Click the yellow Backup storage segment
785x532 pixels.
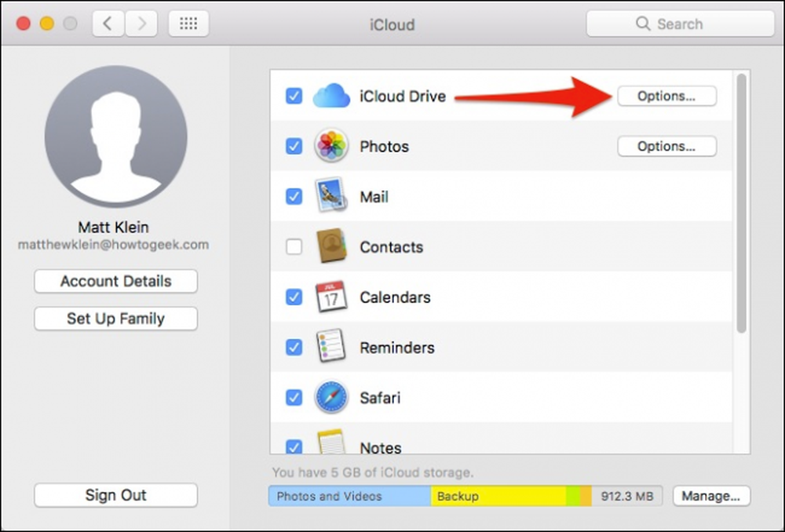498,496
